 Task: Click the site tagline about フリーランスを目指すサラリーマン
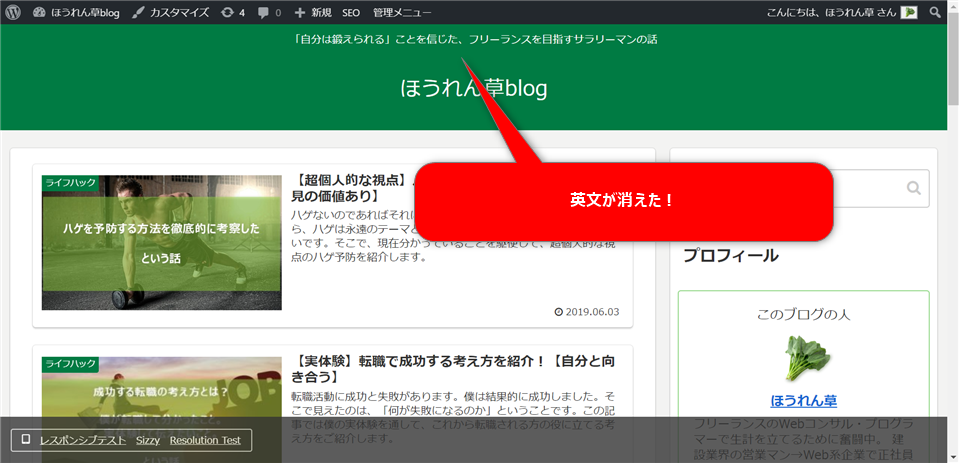pyautogui.click(x=475, y=40)
